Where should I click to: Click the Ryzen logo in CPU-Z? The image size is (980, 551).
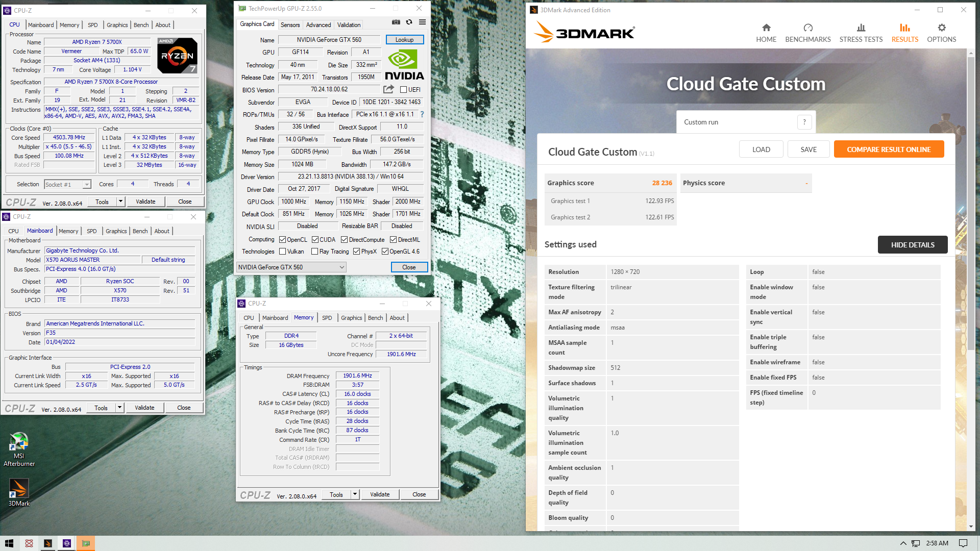(x=177, y=56)
